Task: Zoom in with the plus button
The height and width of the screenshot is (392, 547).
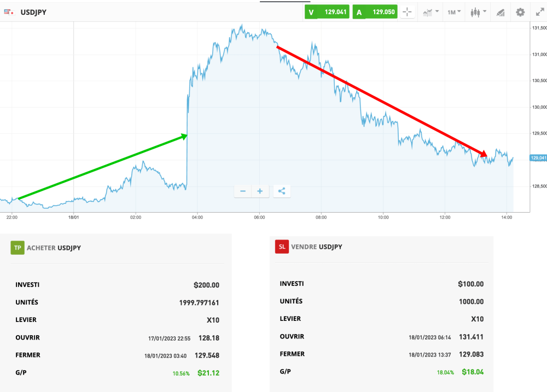Action: coord(260,191)
